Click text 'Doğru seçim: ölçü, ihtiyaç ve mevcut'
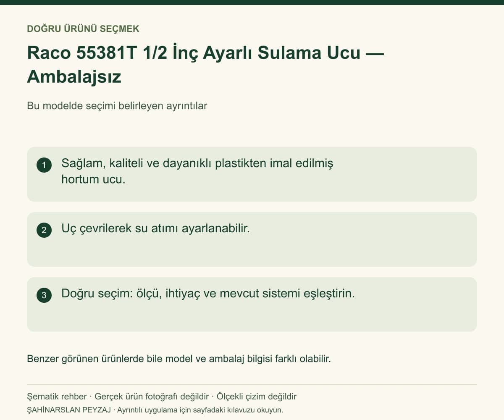The height and width of the screenshot is (420, 504). pyautogui.click(x=160, y=294)
